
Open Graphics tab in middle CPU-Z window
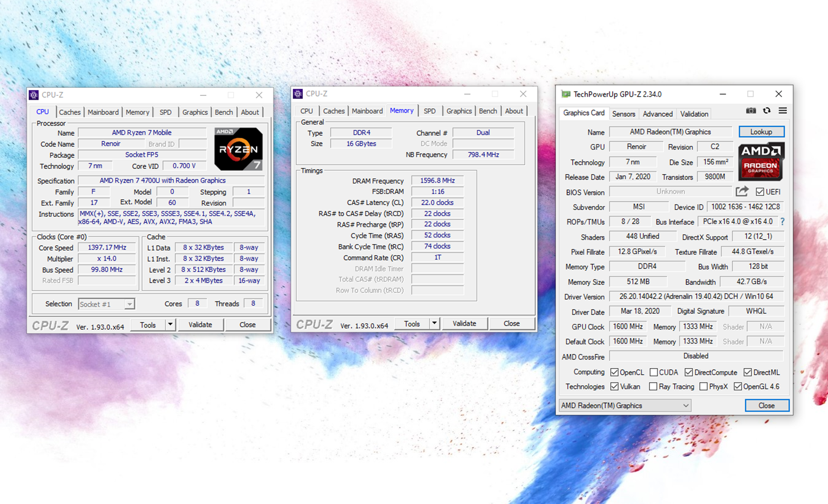pyautogui.click(x=459, y=111)
